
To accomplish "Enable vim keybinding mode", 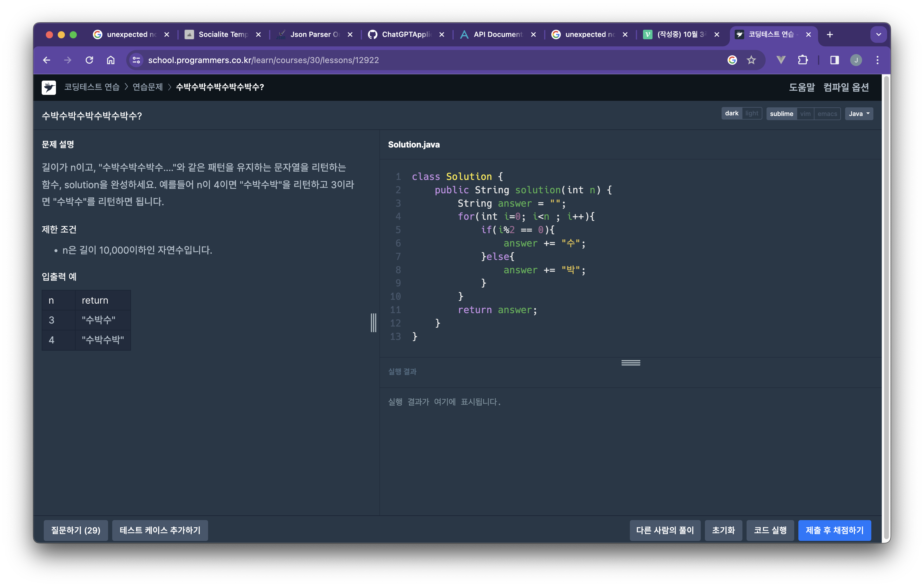I will (x=805, y=114).
